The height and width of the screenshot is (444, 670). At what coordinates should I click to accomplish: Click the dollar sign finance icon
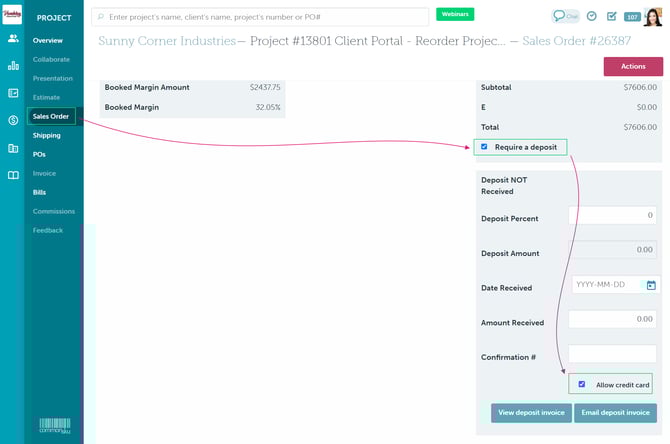13,120
